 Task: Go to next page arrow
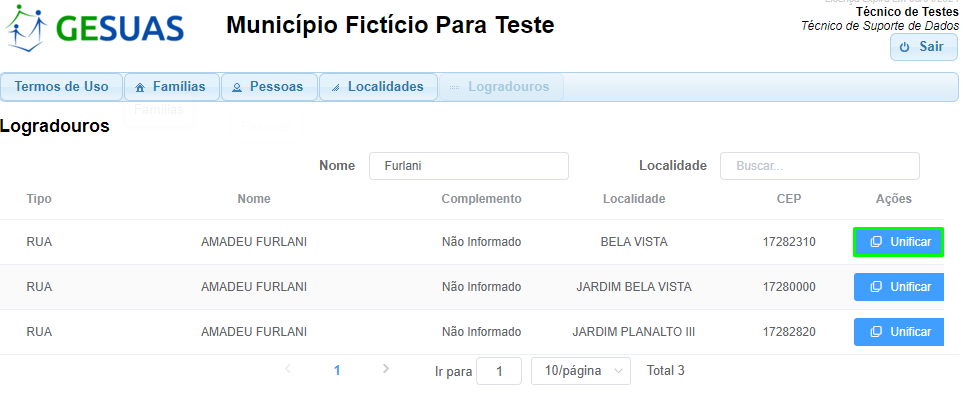(386, 369)
